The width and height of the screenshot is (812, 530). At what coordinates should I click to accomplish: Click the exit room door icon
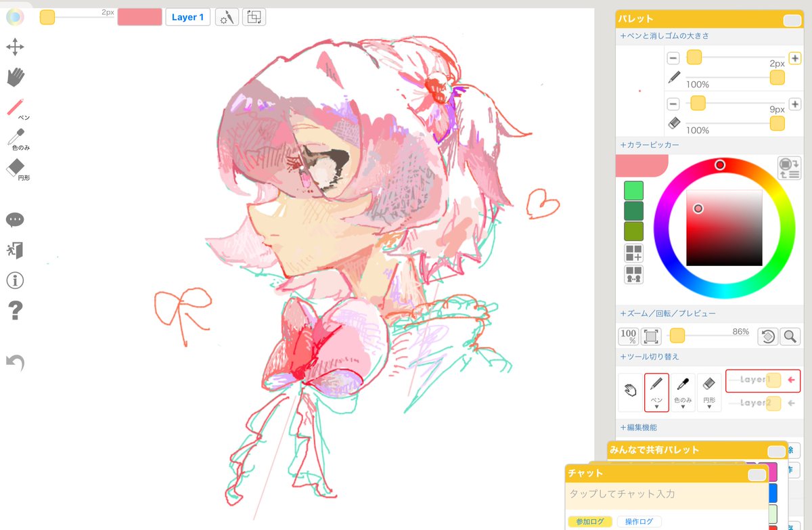(x=15, y=250)
